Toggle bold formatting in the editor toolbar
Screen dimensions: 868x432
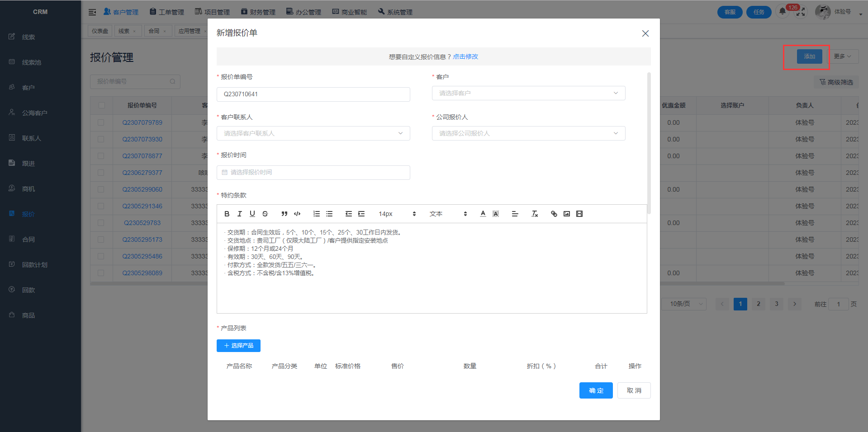pos(227,214)
